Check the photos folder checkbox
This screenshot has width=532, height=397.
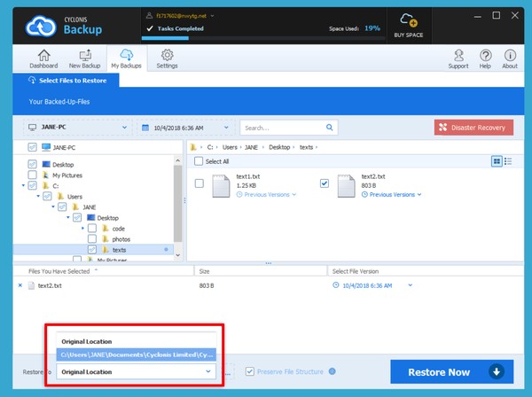tap(92, 239)
